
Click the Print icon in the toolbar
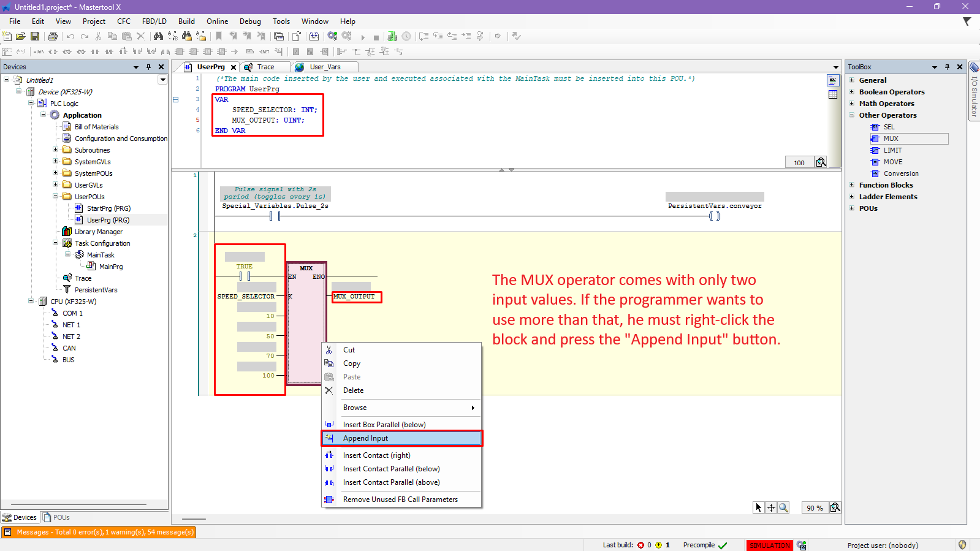pyautogui.click(x=53, y=37)
